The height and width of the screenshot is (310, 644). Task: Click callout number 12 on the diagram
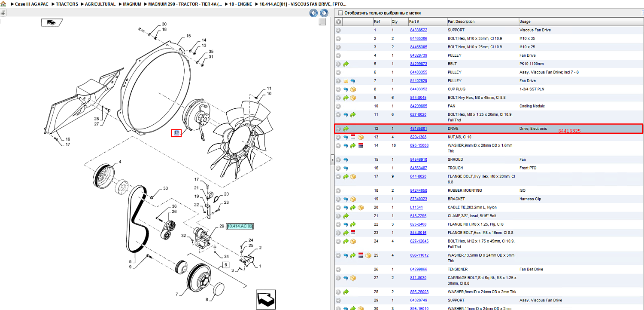tap(176, 133)
